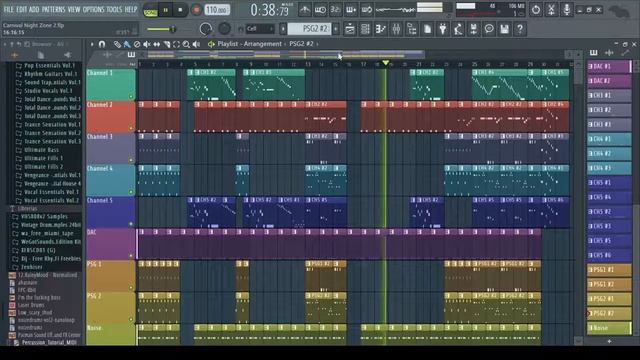Screen dimensions: 640x360
Task: Select the Noise pattern in picker
Action: pos(609,328)
